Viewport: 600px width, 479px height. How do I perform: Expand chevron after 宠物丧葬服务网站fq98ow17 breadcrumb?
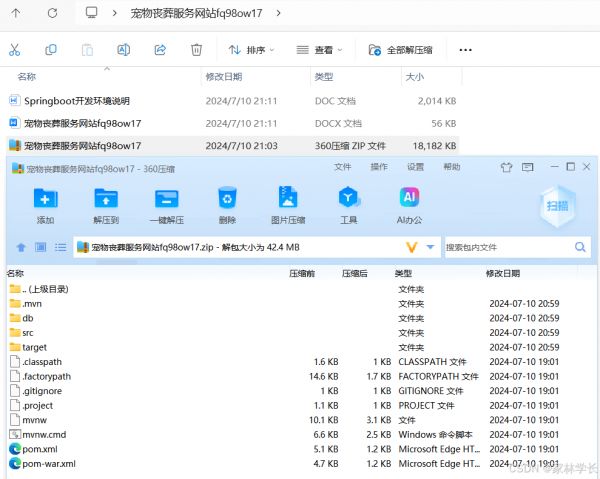click(x=279, y=13)
